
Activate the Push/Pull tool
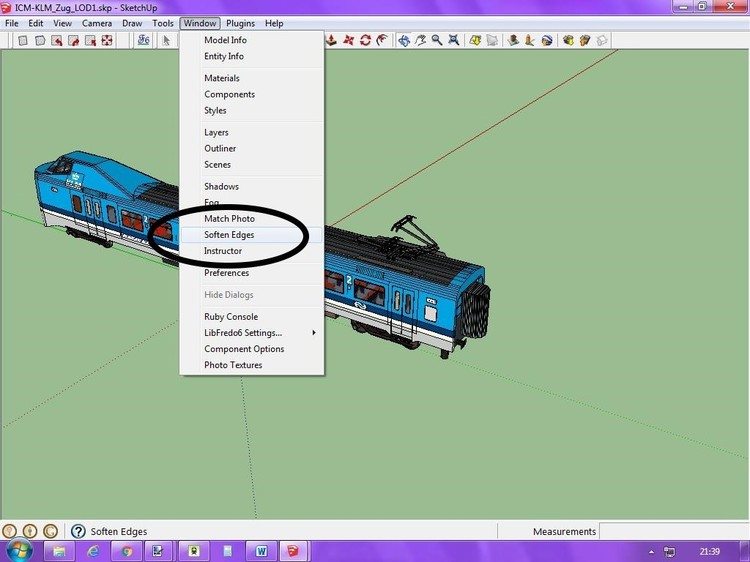[x=331, y=40]
